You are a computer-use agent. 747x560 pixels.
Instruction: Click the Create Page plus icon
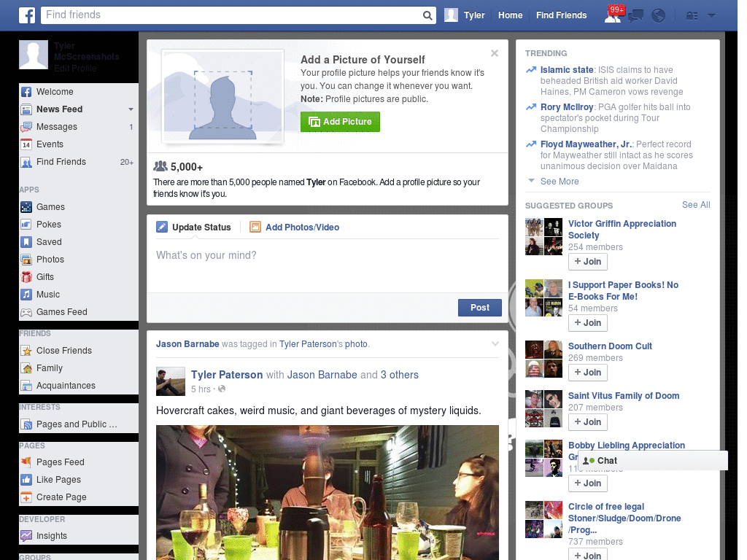[x=26, y=497]
